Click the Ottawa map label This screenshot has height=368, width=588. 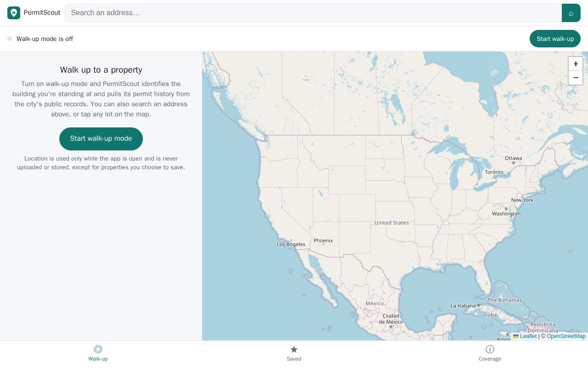[513, 158]
